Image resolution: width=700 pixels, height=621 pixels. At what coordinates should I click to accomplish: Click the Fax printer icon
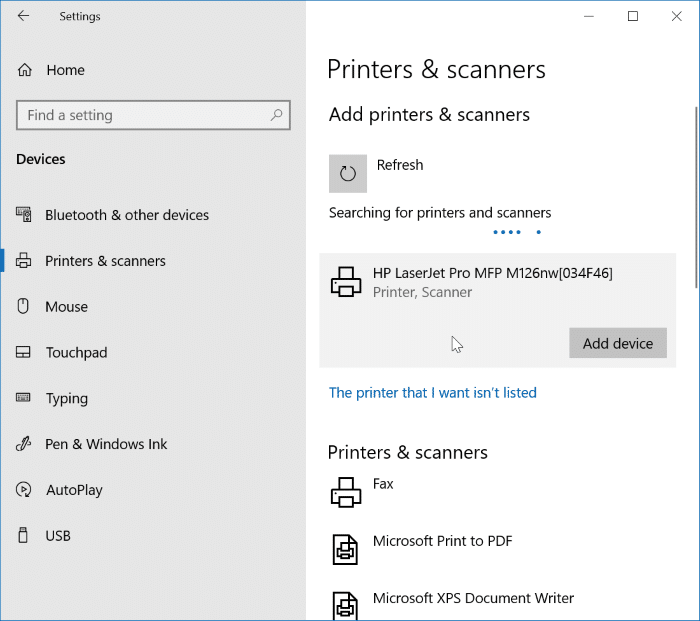click(346, 491)
